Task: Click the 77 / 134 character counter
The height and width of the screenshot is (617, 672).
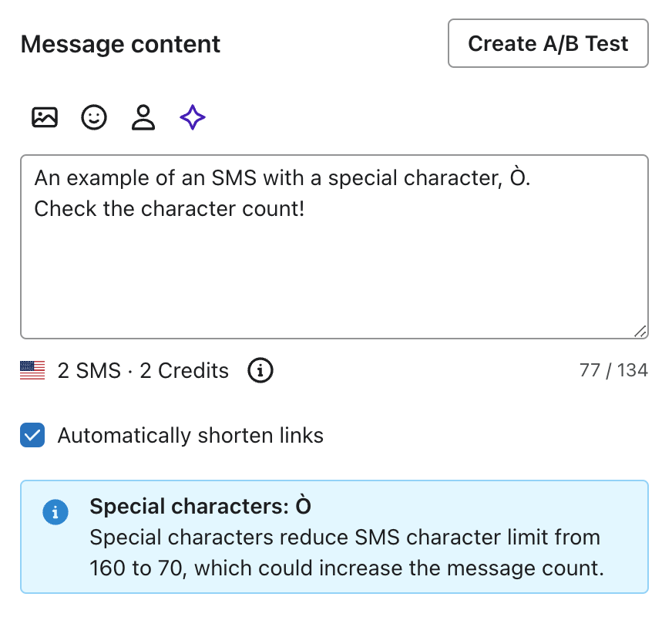Action: click(613, 371)
